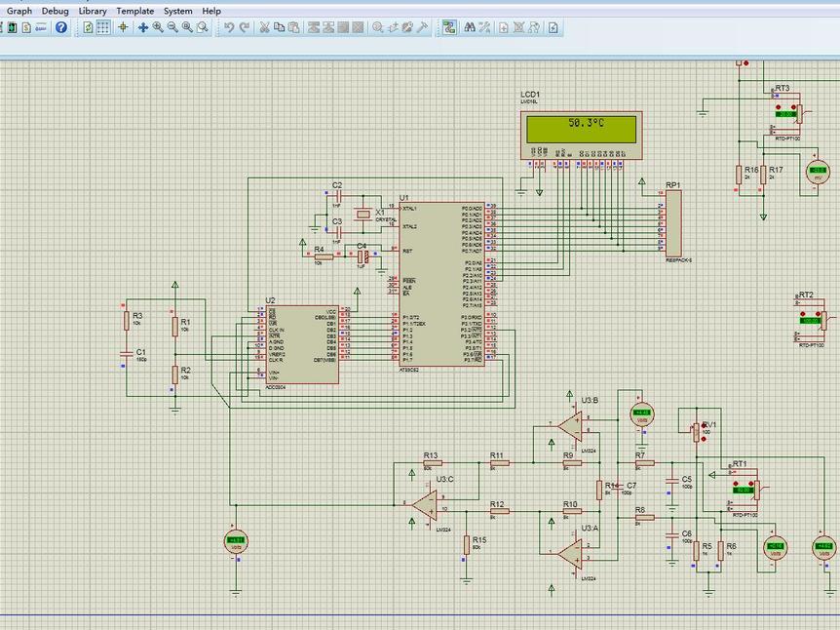Click the zoom to area icon
The height and width of the screenshot is (630, 840).
(x=203, y=27)
